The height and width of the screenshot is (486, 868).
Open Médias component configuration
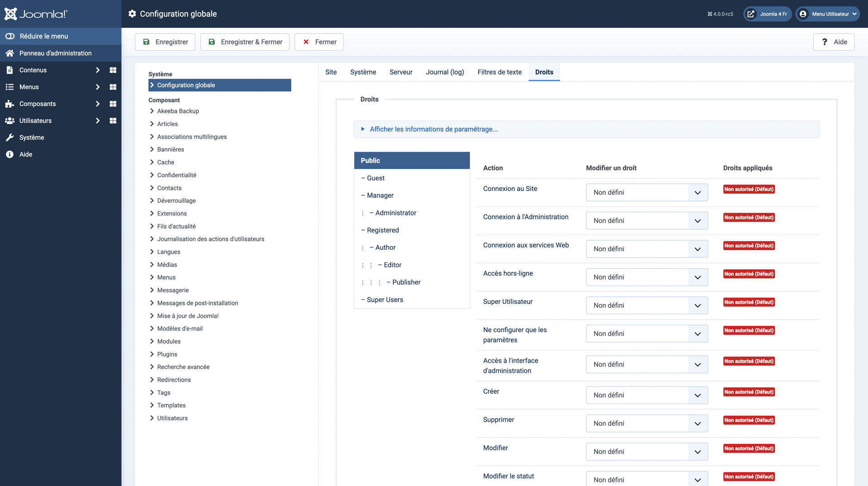tap(167, 265)
